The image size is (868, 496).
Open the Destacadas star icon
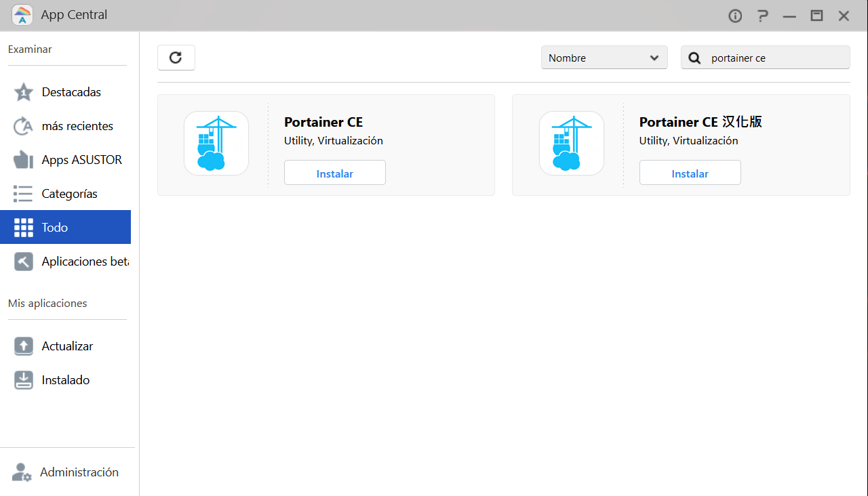[x=24, y=92]
